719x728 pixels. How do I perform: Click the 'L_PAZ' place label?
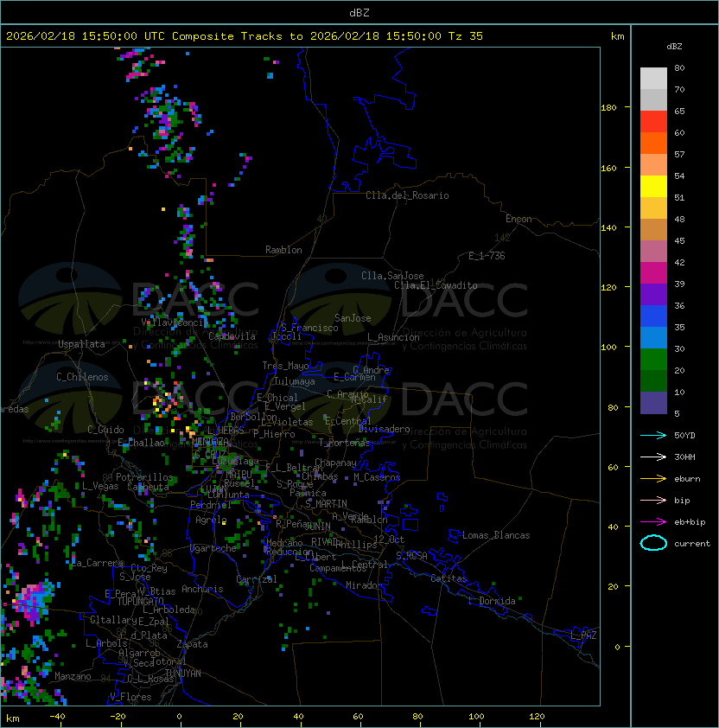[x=583, y=635]
